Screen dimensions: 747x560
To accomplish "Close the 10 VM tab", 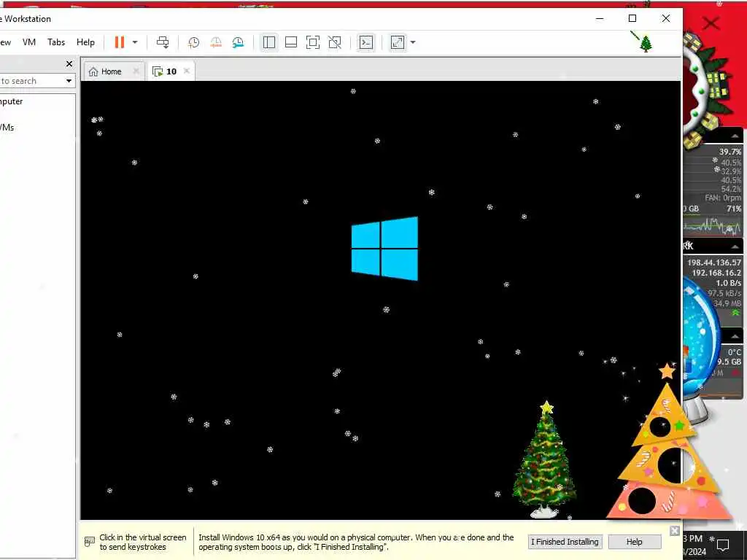I will (x=187, y=71).
